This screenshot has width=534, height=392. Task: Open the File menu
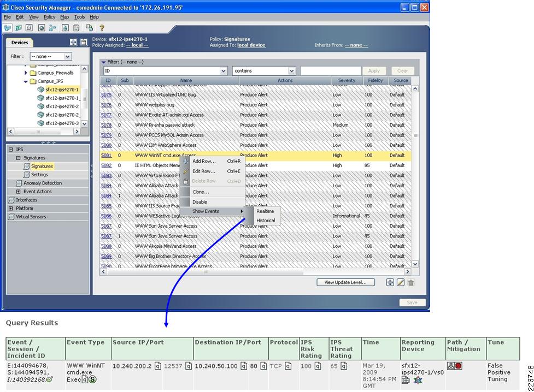(x=7, y=17)
